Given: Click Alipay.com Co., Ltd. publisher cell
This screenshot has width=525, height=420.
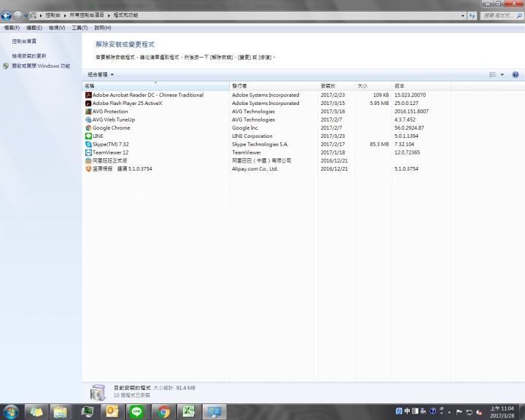Looking at the screenshot, I should [254, 169].
